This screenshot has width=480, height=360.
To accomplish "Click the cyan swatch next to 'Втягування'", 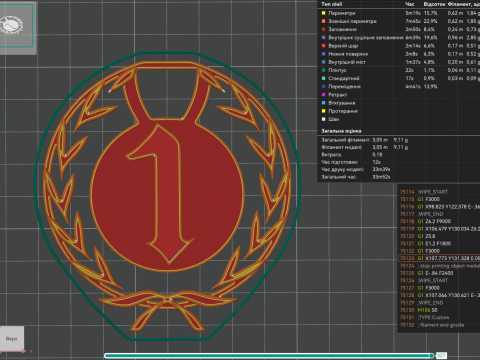I will (323, 103).
